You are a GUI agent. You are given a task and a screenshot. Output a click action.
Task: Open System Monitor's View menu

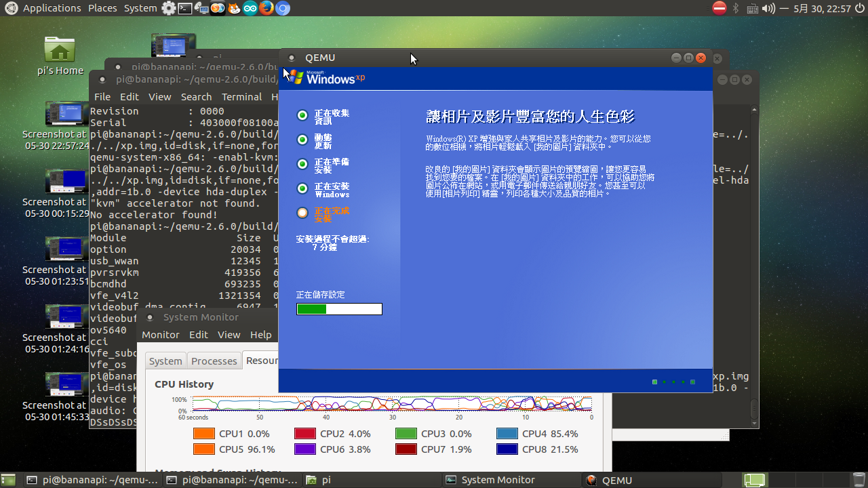point(229,335)
